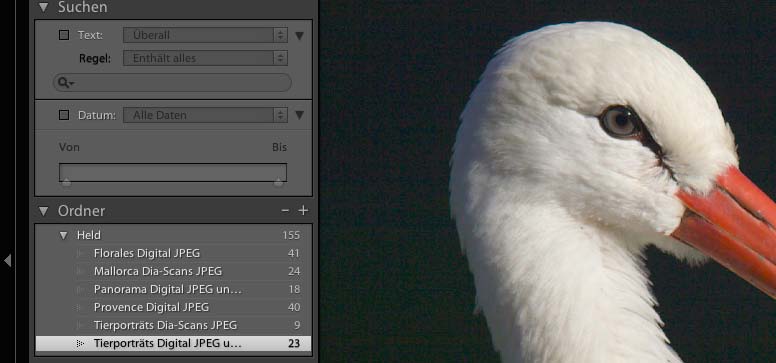Collapse the Ordner panel
Screen dimensions: 776x363
tap(44, 211)
